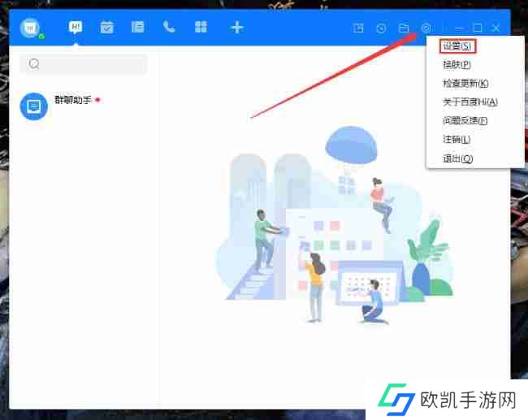
Task: Open the phone calls icon
Action: click(169, 27)
